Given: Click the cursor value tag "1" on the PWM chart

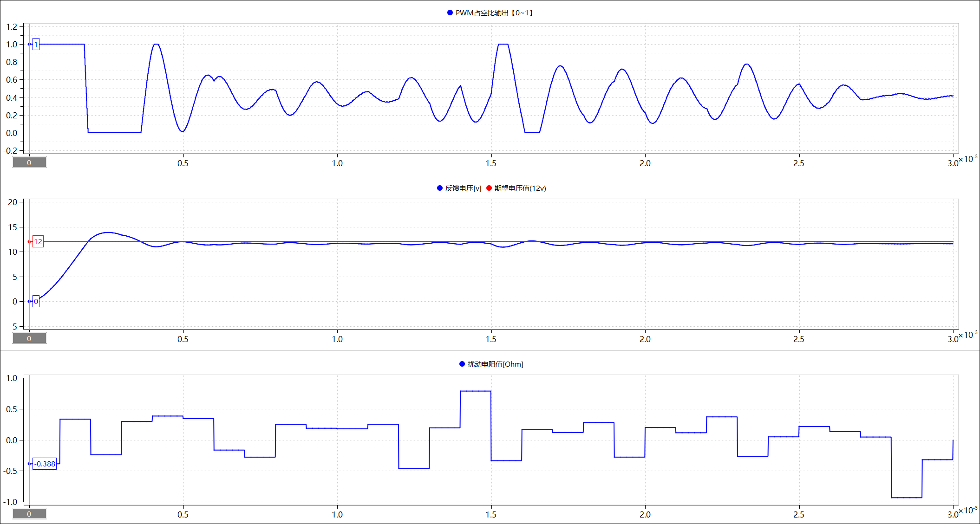Looking at the screenshot, I should pyautogui.click(x=36, y=45).
